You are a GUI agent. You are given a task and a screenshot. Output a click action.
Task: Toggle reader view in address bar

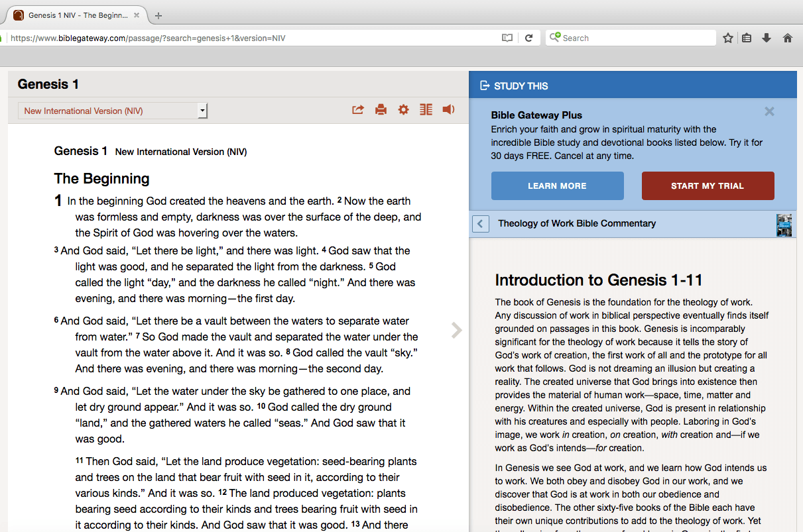click(x=507, y=38)
